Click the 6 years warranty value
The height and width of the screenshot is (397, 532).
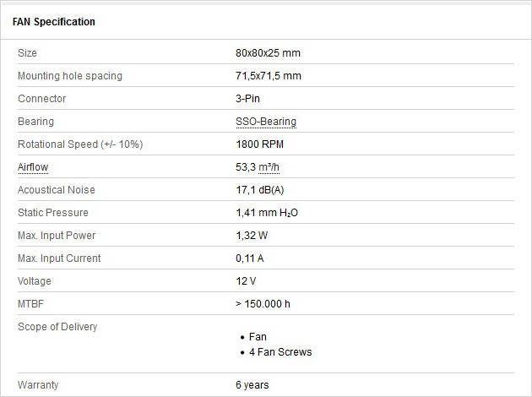(x=252, y=385)
